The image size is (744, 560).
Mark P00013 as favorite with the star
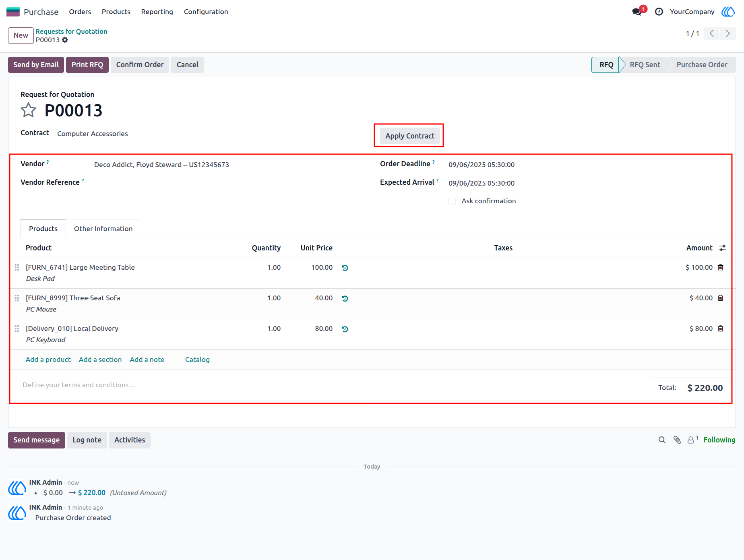pyautogui.click(x=29, y=110)
